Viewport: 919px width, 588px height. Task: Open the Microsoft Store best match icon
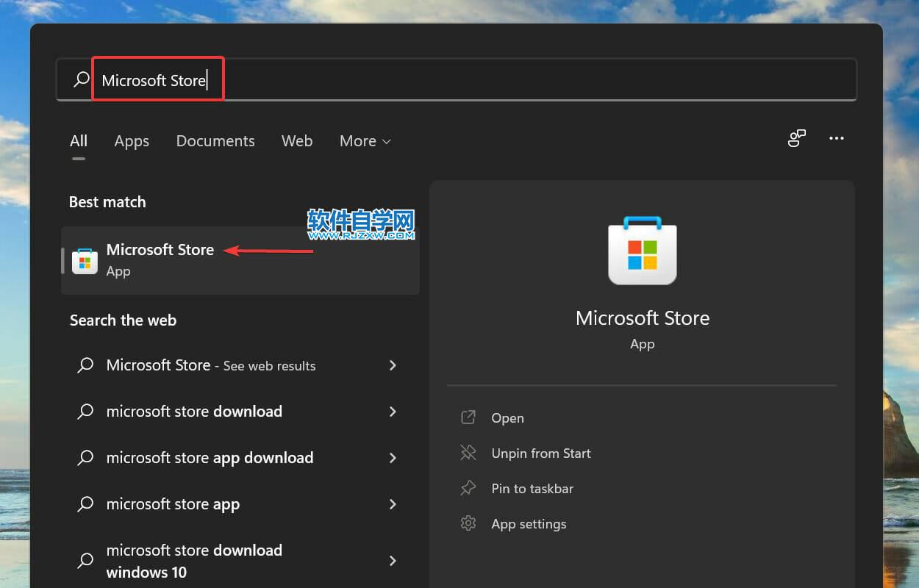tap(85, 261)
